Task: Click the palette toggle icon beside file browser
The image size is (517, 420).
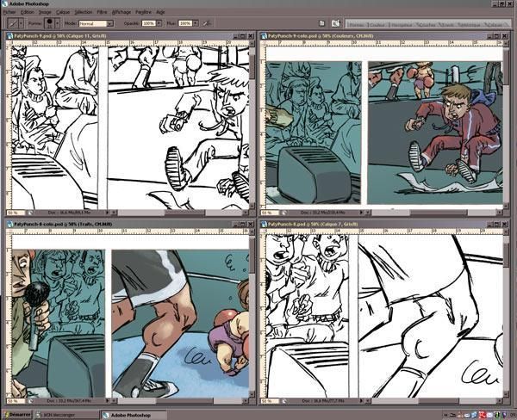Action: (336, 23)
